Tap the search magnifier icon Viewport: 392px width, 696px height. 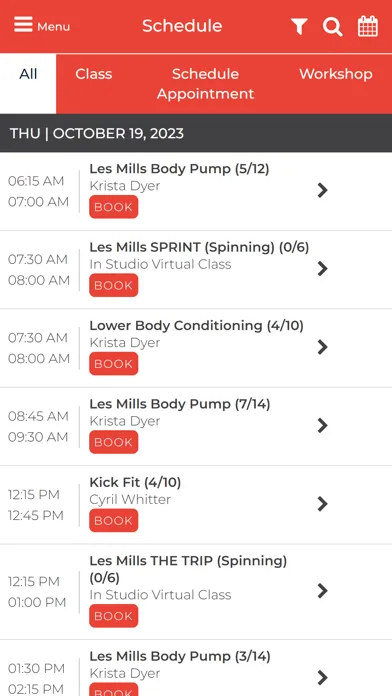(x=332, y=26)
